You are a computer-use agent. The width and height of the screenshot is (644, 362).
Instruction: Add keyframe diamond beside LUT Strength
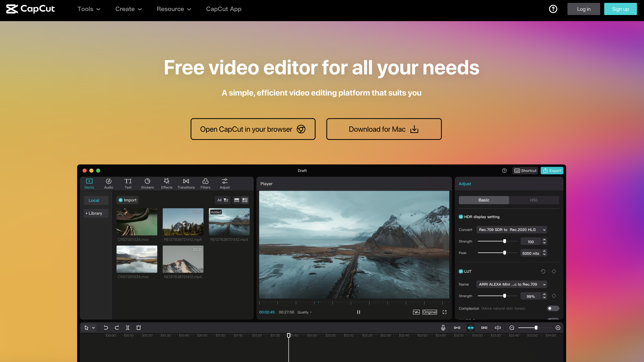pos(554,296)
